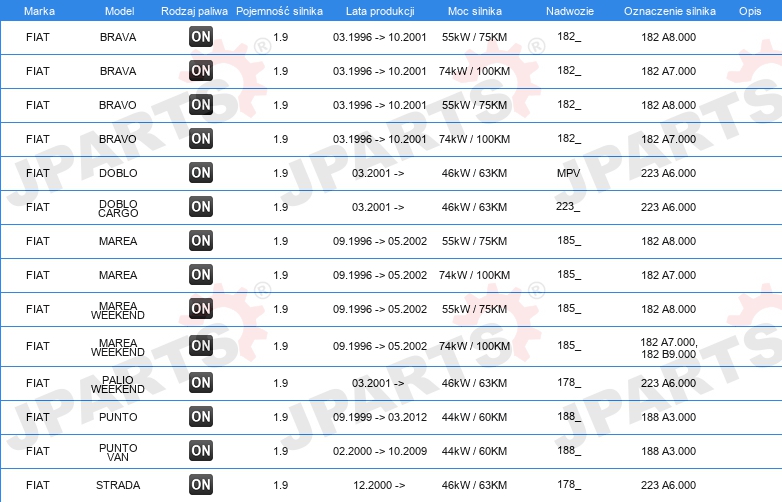Click the Marka column header

(39, 11)
